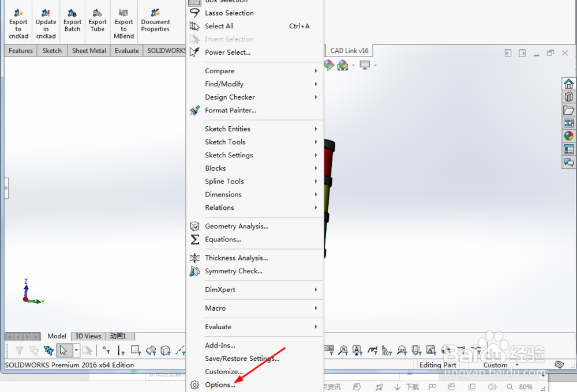
Task: Toggle the Filter Datum Targets filter
Action: (x=402, y=350)
